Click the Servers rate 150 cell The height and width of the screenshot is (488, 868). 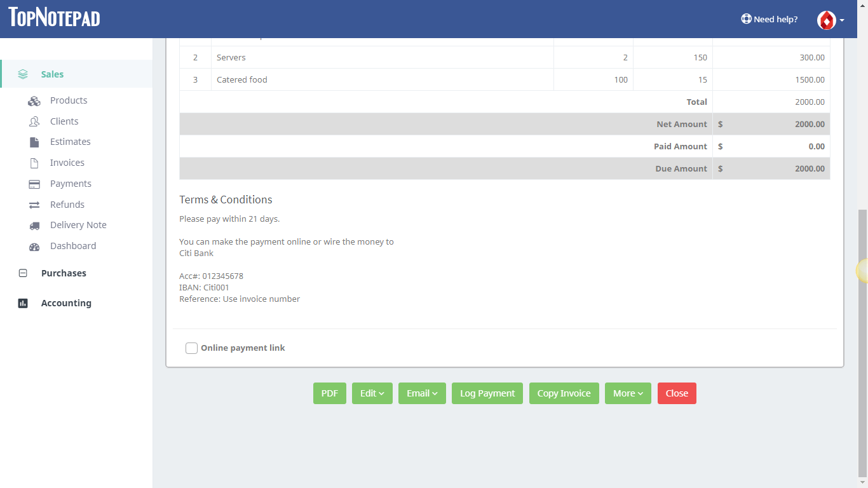click(x=700, y=57)
